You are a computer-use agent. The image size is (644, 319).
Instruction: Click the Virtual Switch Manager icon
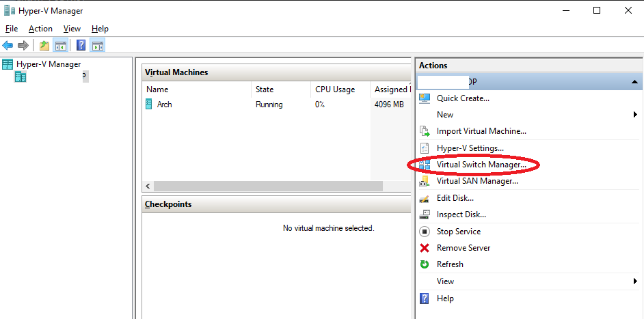click(425, 165)
